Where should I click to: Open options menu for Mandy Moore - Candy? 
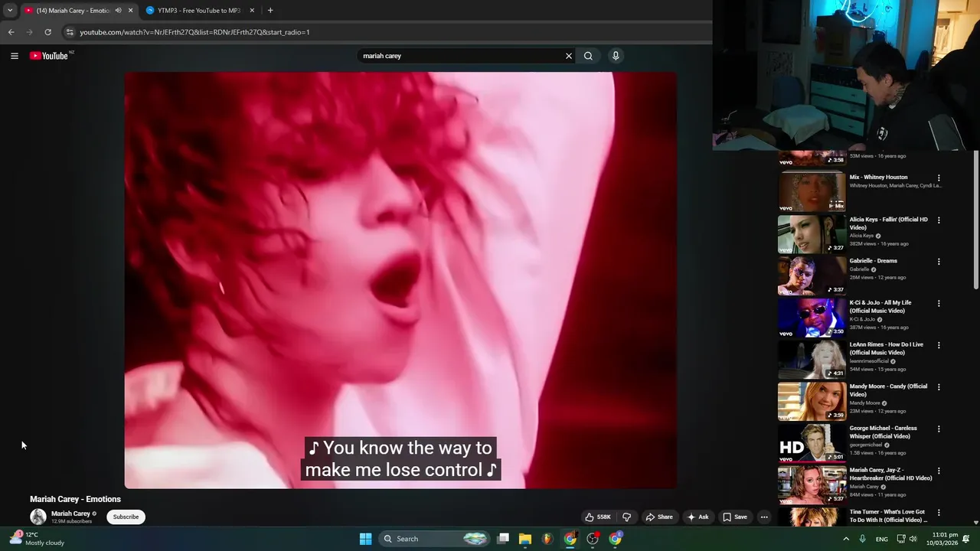tap(939, 387)
